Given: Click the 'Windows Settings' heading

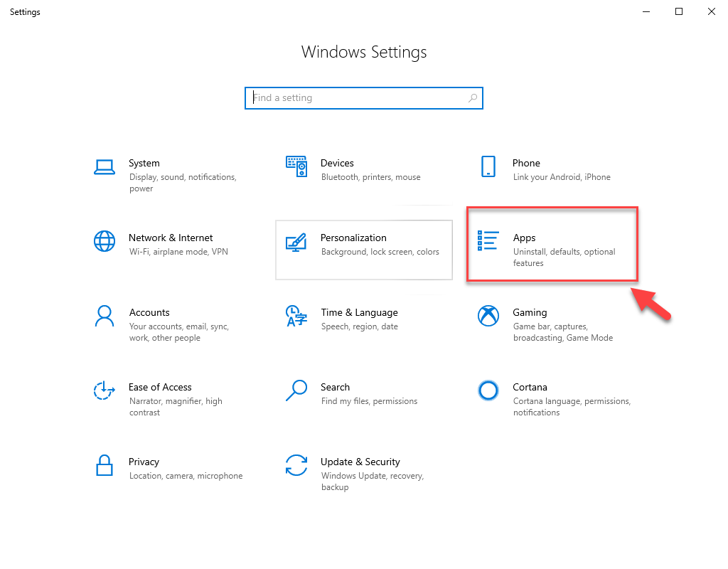Looking at the screenshot, I should (x=364, y=52).
